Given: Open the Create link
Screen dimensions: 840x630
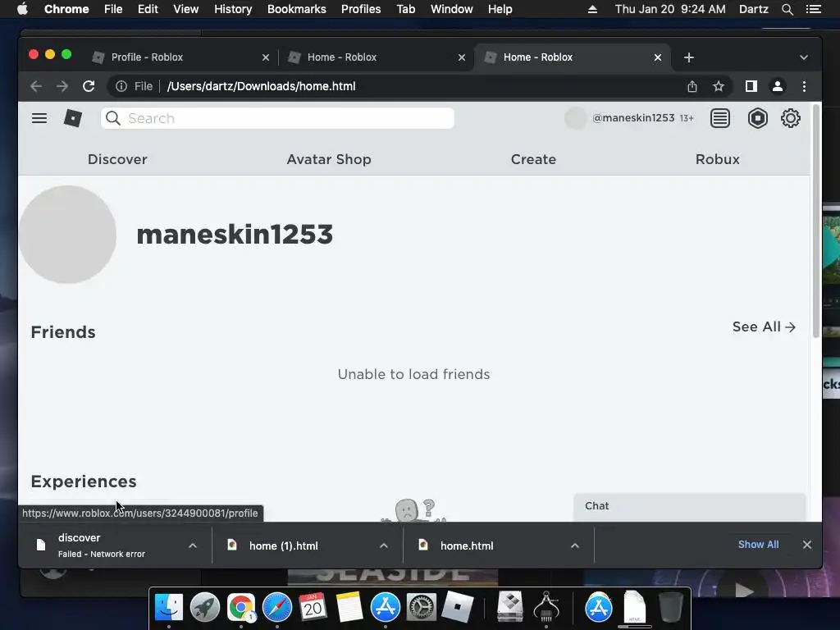Looking at the screenshot, I should coord(533,159).
